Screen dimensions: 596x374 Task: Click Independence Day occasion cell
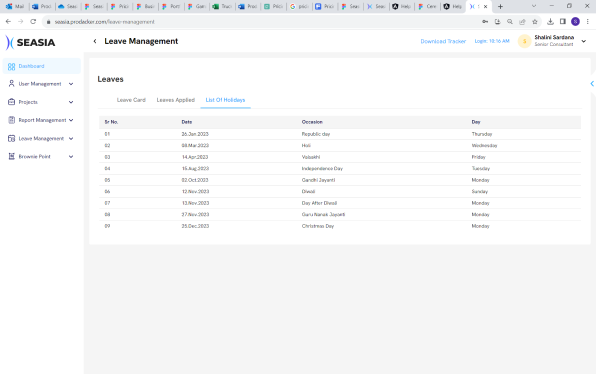point(322,168)
